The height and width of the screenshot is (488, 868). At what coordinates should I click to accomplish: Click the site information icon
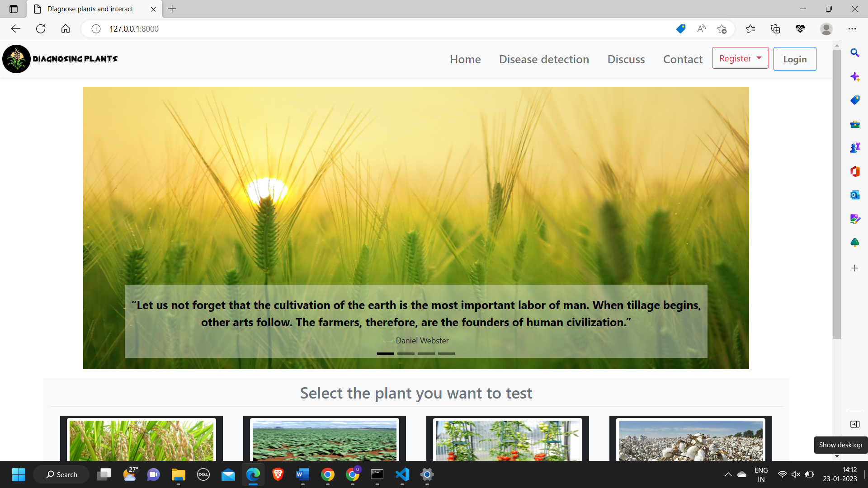tap(96, 29)
